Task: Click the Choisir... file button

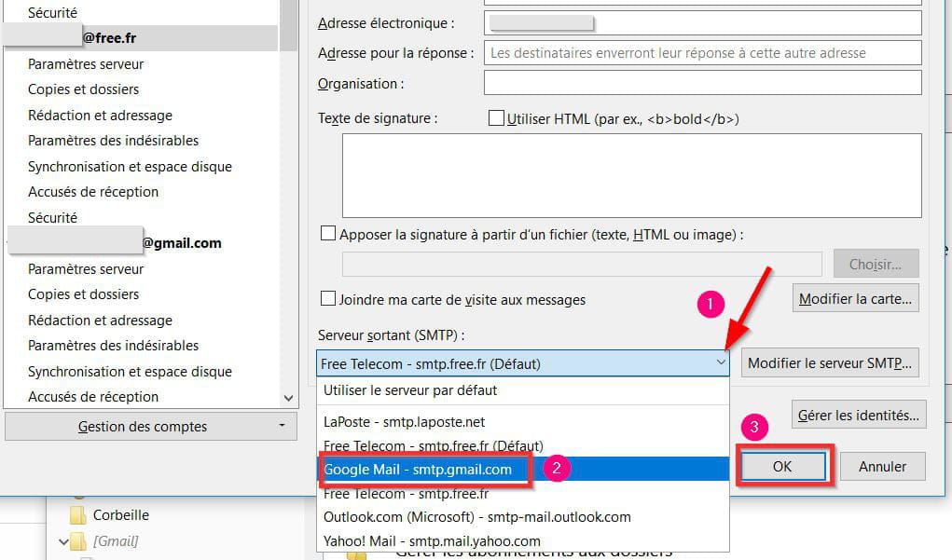Action: pyautogui.click(x=876, y=264)
